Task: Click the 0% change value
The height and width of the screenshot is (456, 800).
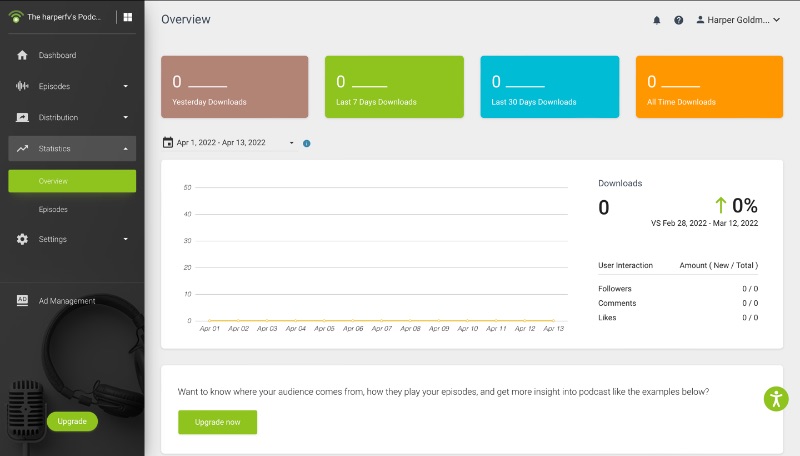Action: tap(745, 205)
